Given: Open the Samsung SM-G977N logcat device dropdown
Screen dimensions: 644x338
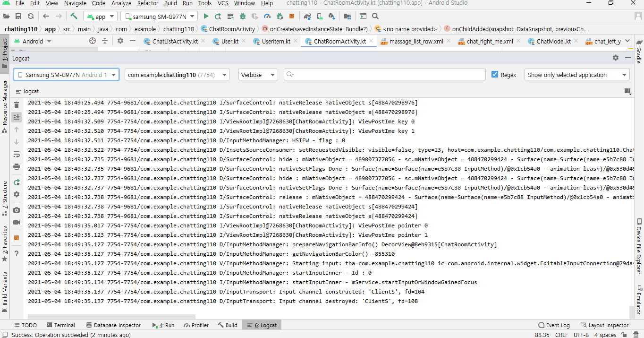Looking at the screenshot, I should [66, 75].
